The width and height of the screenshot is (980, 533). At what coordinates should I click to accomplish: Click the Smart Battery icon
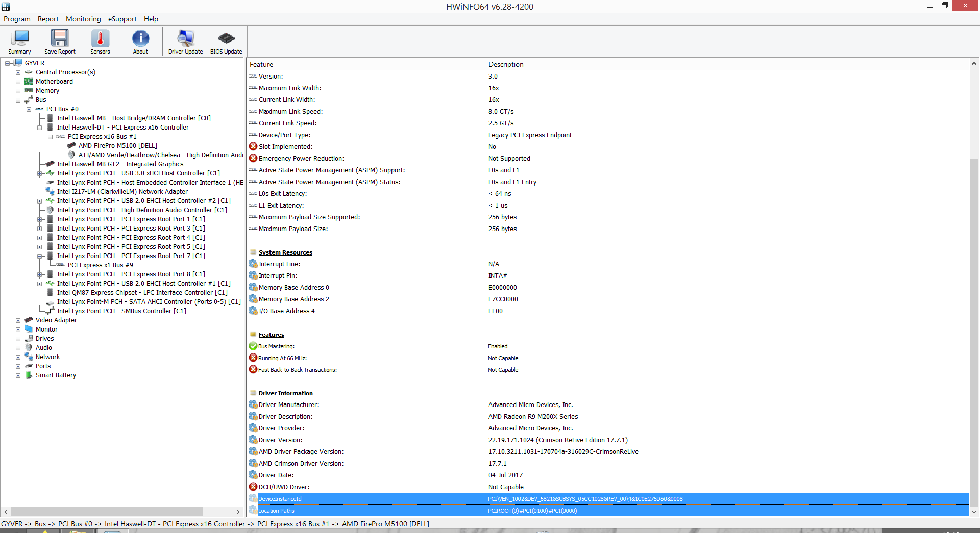[29, 375]
